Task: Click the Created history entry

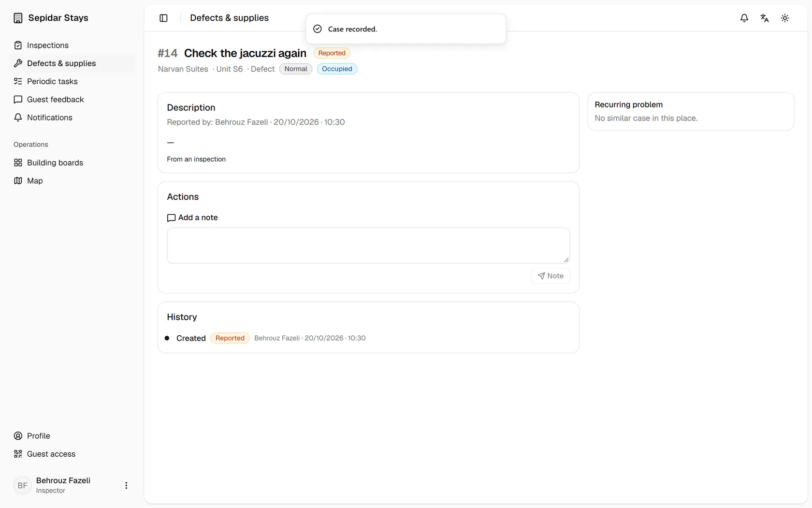Action: coord(191,338)
